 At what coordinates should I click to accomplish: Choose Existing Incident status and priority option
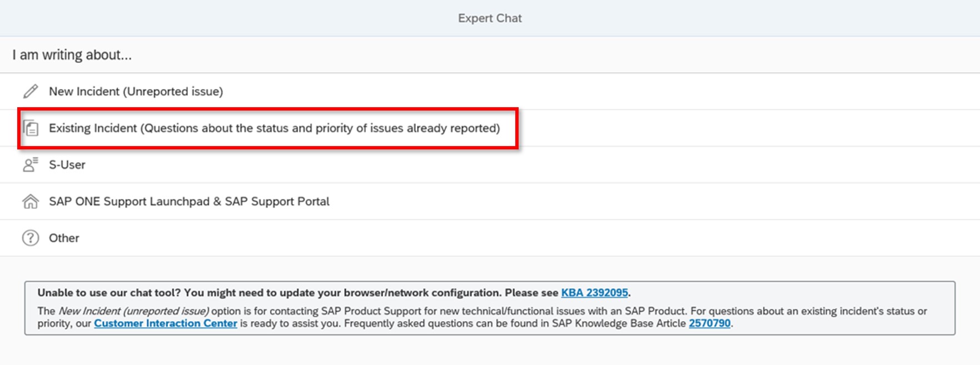click(490, 128)
